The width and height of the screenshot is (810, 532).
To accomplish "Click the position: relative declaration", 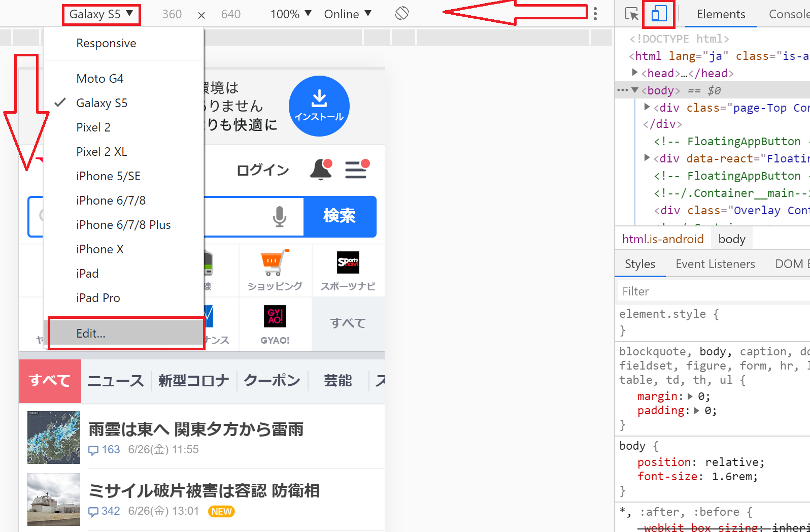I will [x=701, y=462].
